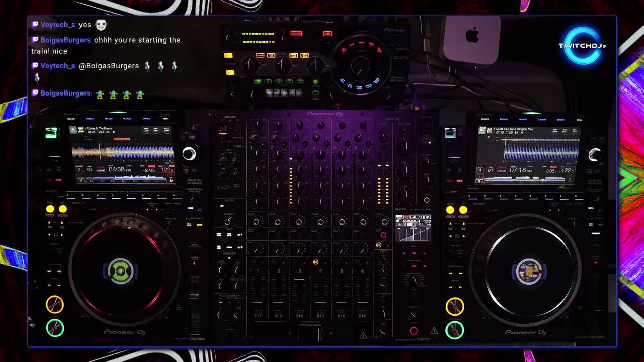
Task: Click the 122.0 BPM readout on player 3
Action: point(166,170)
